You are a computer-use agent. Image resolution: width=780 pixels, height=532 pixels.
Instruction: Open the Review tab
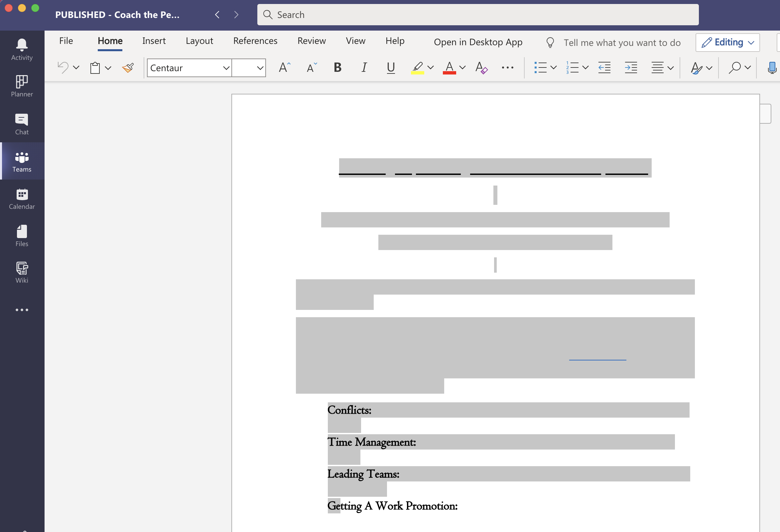[x=312, y=41]
